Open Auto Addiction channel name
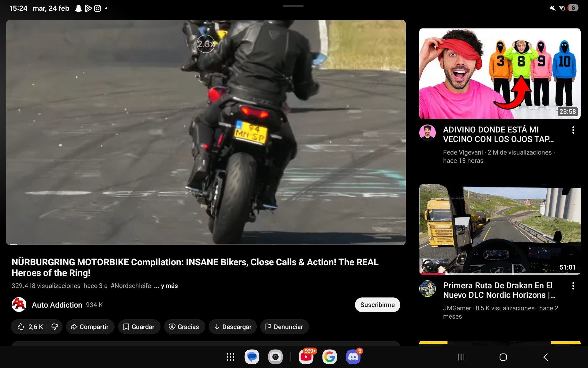588x368 pixels. point(57,305)
